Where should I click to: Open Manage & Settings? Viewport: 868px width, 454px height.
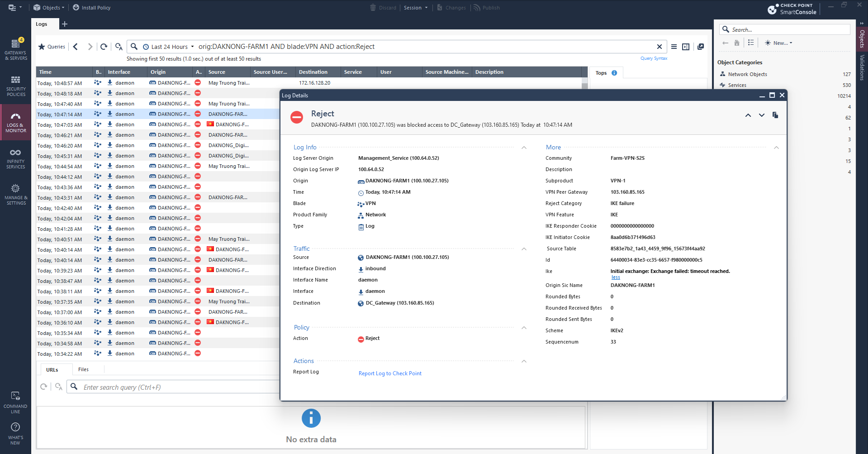[x=15, y=194]
